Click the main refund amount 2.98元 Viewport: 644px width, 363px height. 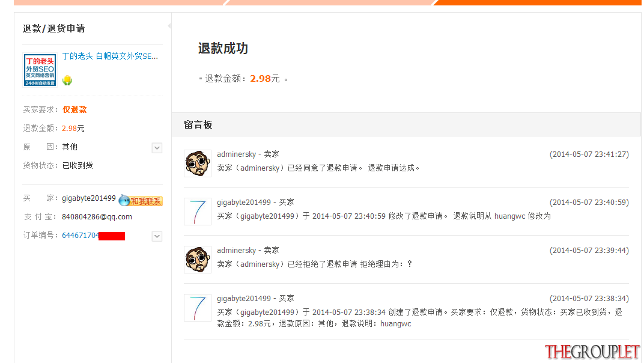[265, 79]
